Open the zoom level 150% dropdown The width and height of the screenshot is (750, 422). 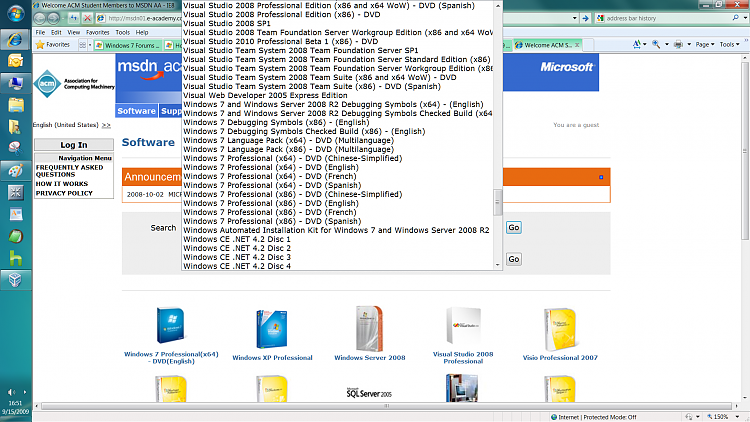[737, 417]
